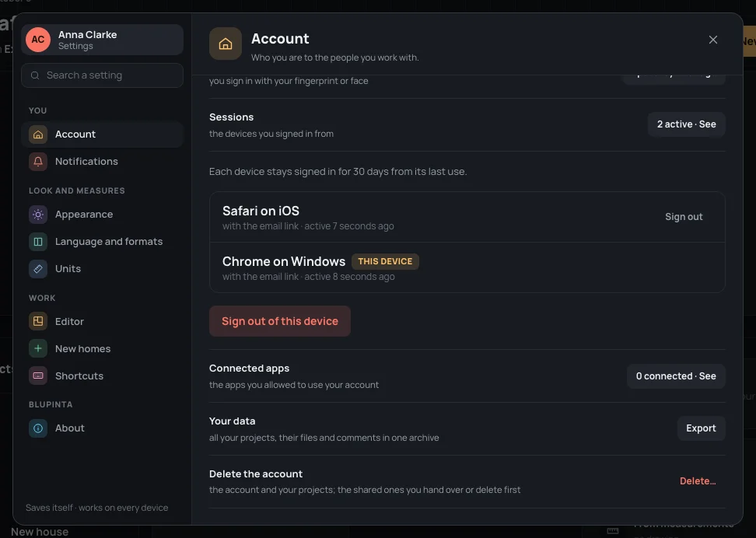Screen dimensions: 756x538
Task: Click the Account header icon badge
Action: [225, 44]
